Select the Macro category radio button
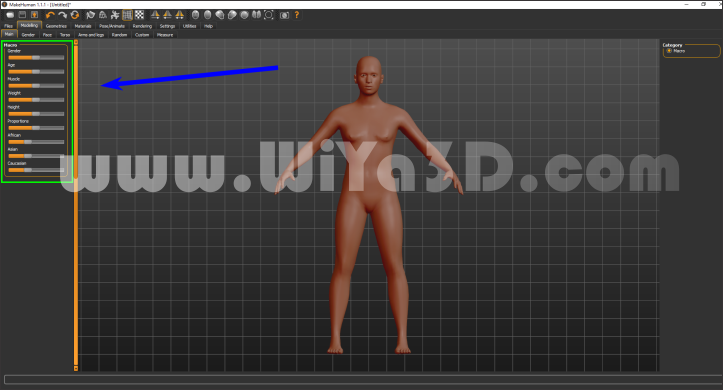 click(669, 51)
